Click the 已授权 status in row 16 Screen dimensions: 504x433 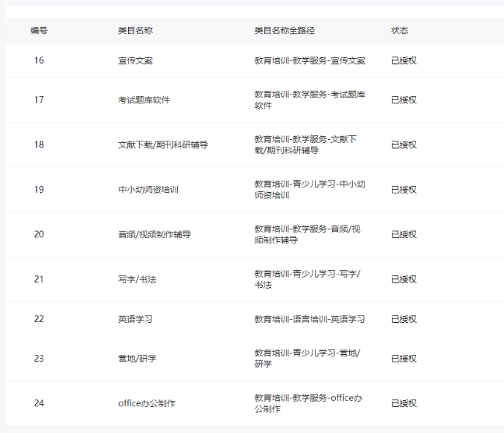pyautogui.click(x=404, y=60)
